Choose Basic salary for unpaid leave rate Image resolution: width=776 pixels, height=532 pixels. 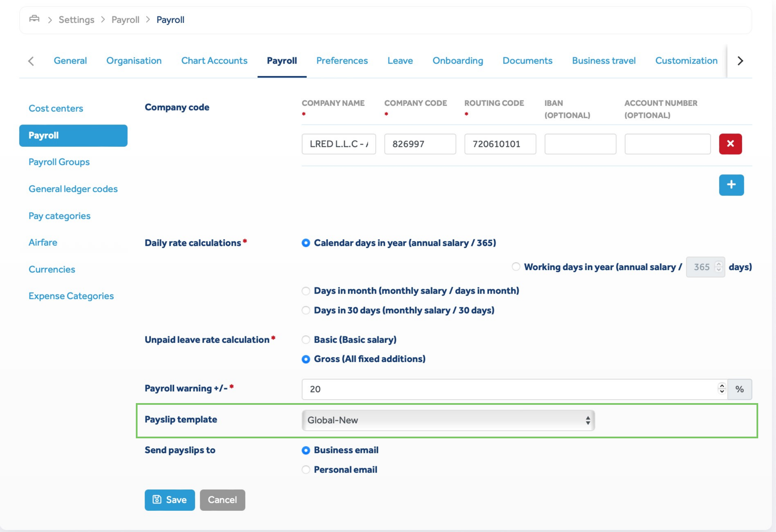pyautogui.click(x=306, y=340)
